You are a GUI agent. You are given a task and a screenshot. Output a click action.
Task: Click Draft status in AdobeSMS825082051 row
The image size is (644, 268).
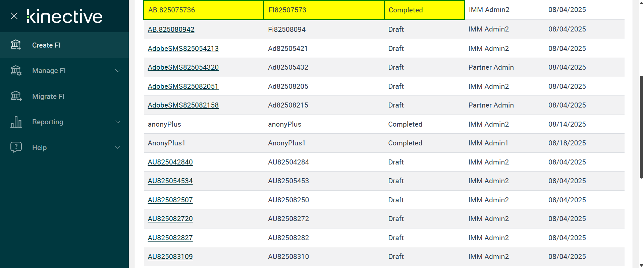click(x=396, y=86)
